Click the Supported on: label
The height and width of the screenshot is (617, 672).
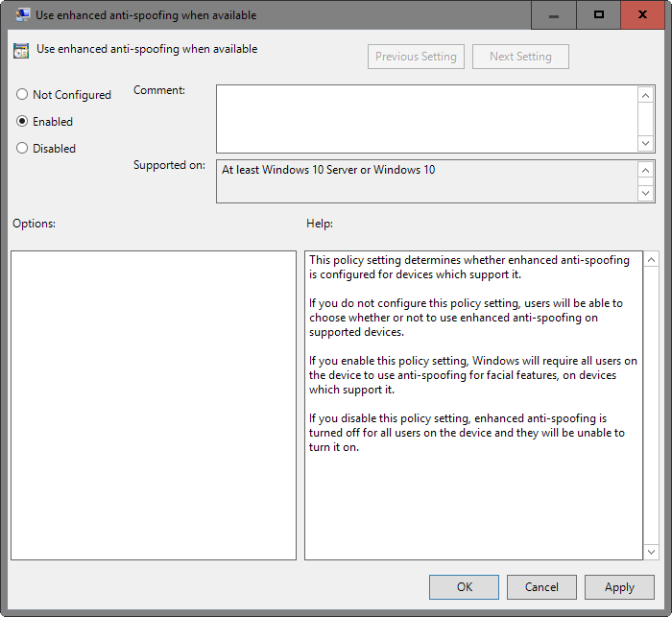click(x=169, y=165)
